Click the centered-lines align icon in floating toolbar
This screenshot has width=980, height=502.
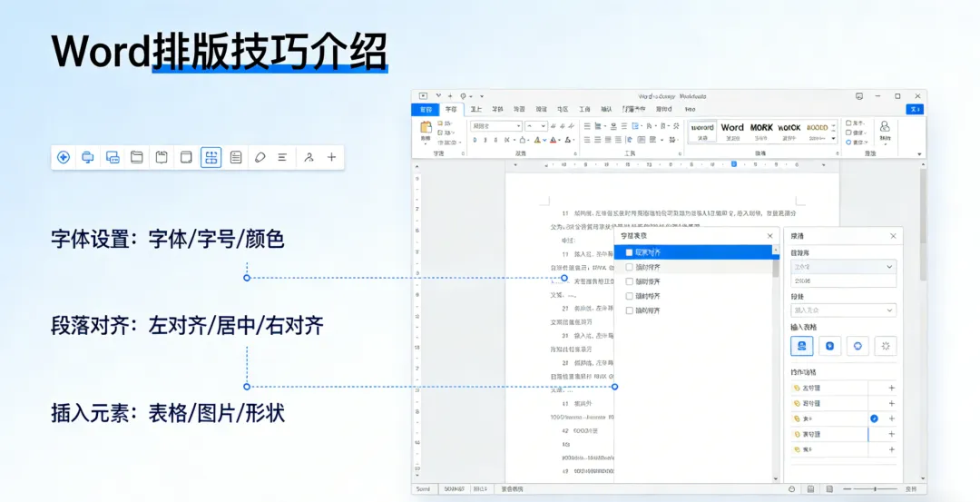pos(282,158)
